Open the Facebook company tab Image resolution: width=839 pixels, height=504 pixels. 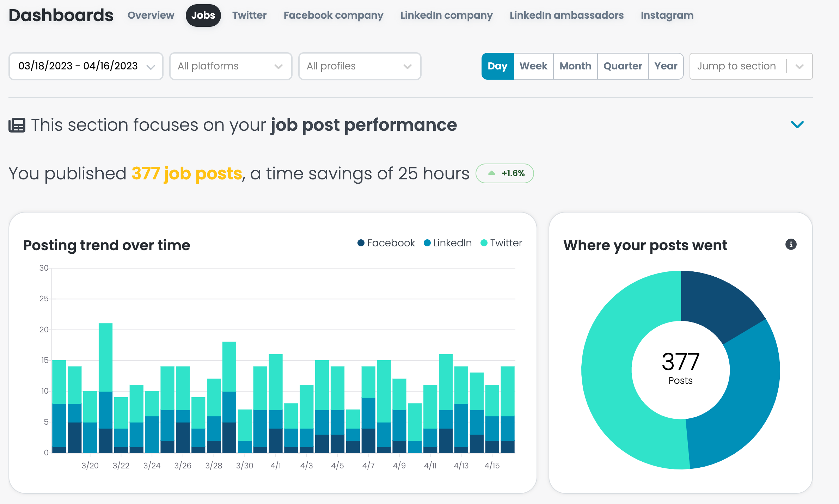tap(333, 15)
